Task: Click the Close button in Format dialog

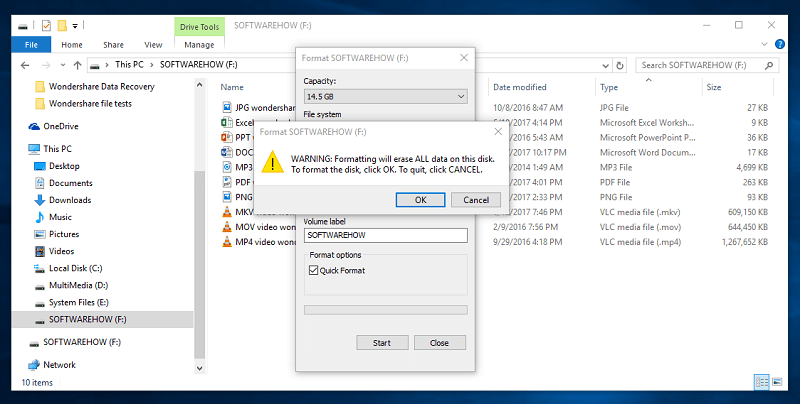Action: pyautogui.click(x=439, y=343)
